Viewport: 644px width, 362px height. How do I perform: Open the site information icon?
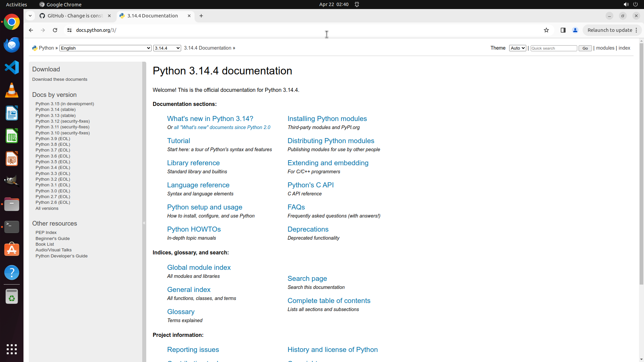point(69,30)
